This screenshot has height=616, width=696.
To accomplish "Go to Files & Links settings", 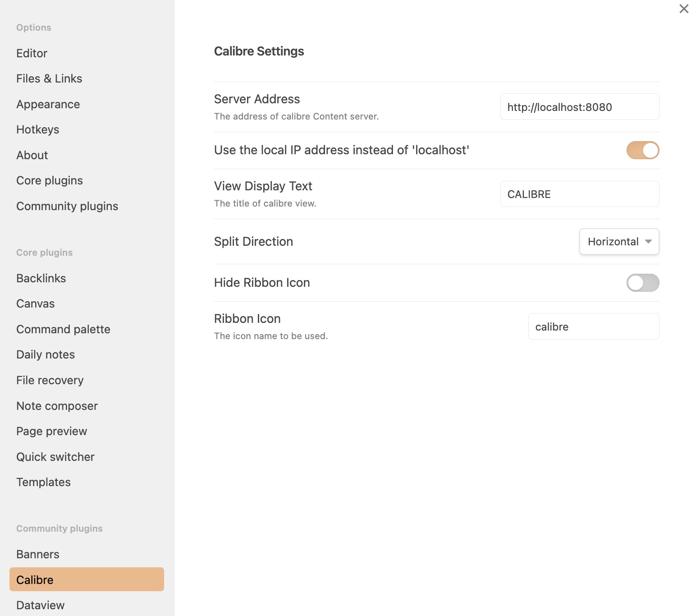I will (x=49, y=78).
